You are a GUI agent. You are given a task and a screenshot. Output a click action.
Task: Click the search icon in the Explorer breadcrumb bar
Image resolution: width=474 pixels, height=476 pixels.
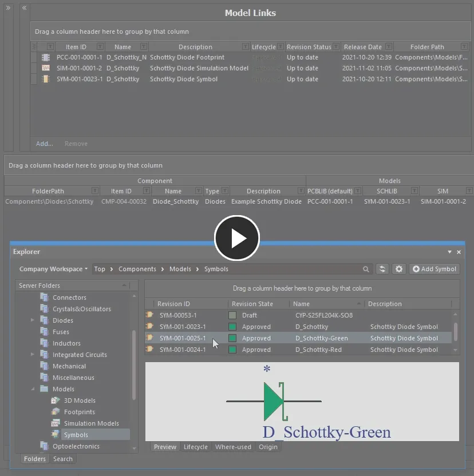[x=366, y=269]
